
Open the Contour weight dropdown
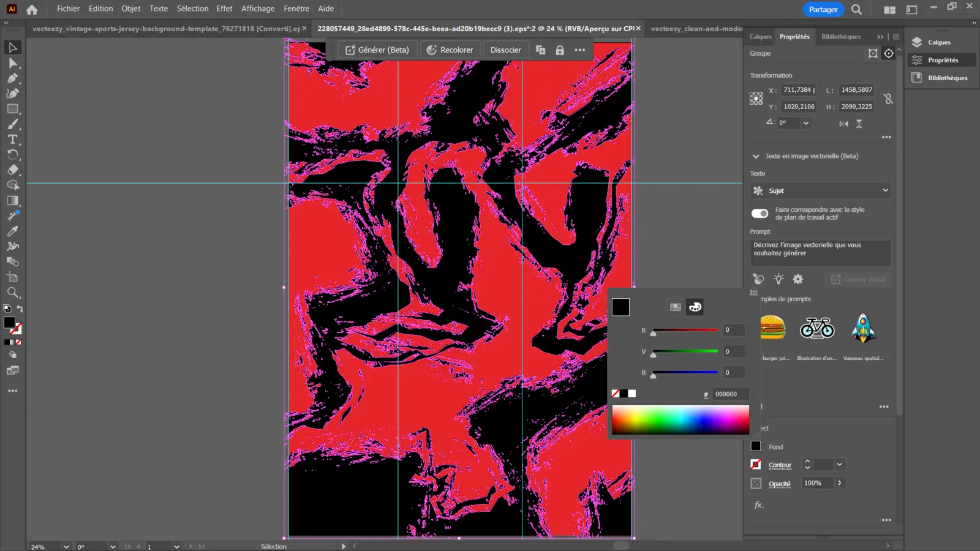pyautogui.click(x=840, y=465)
